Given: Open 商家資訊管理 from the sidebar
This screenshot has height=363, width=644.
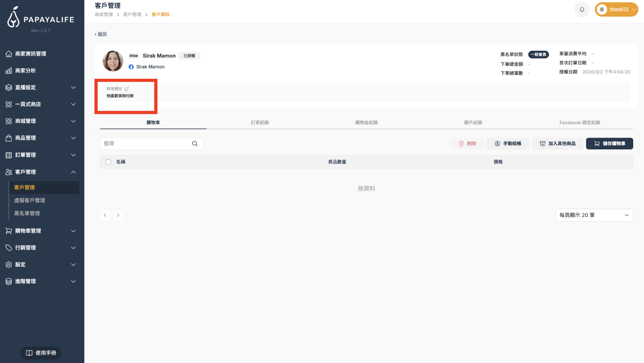Looking at the screenshot, I should (31, 54).
